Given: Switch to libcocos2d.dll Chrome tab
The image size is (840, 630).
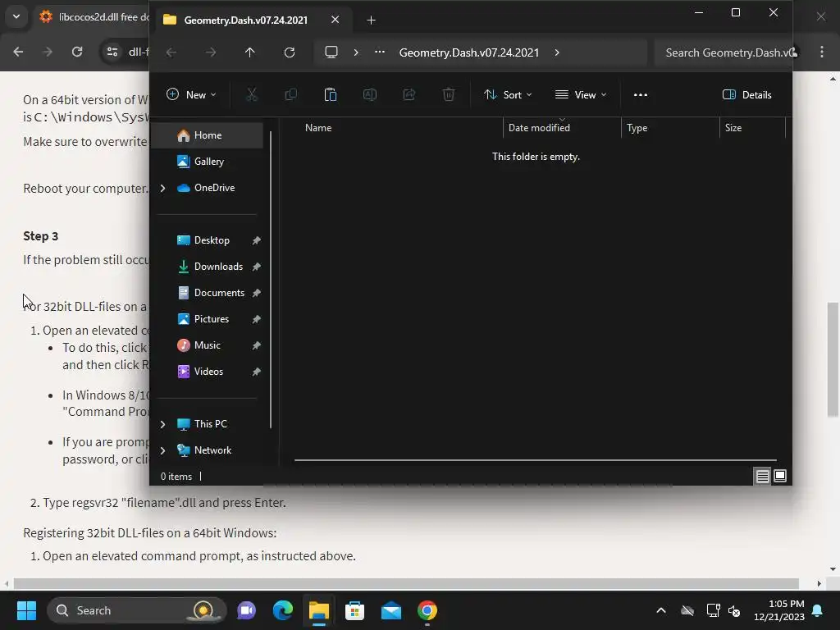Looking at the screenshot, I should (x=95, y=17).
